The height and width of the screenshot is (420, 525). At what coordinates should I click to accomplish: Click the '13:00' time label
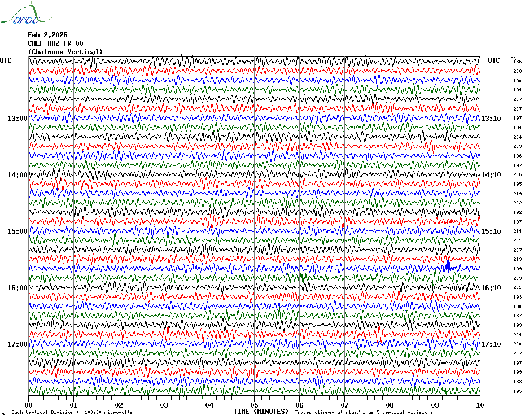17,118
